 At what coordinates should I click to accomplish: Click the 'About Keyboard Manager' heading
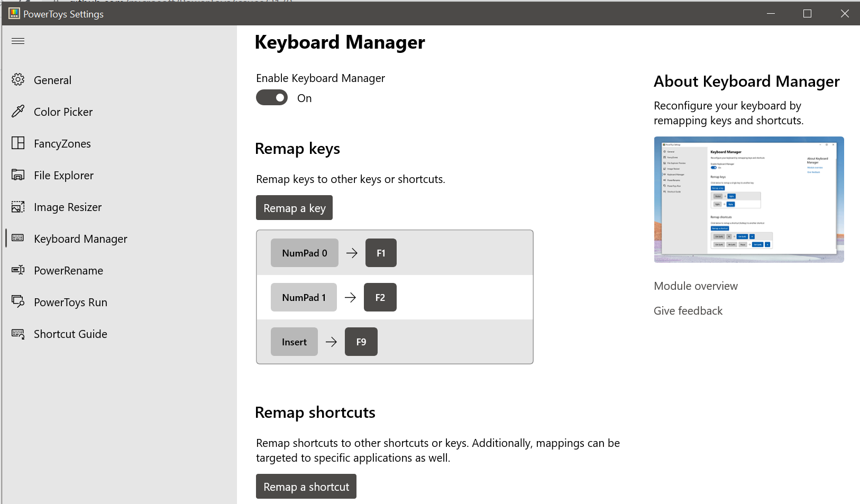point(747,81)
